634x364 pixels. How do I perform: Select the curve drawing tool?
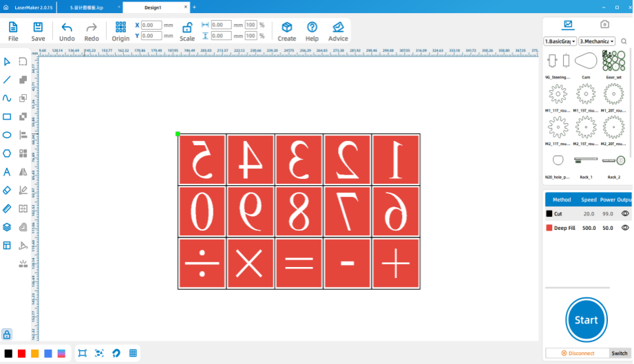tap(7, 98)
